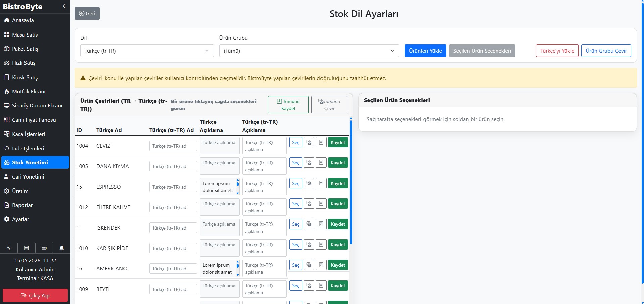644x304 pixels.
Task: Click the translate icon in the FİLTRE KAHVE row
Action: tap(309, 204)
